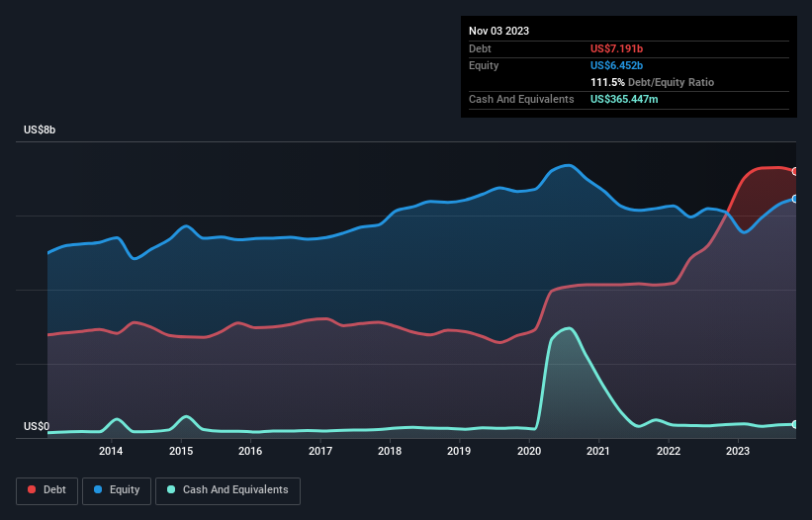
Task: Click the US$8b y-axis label
Action: (x=40, y=130)
